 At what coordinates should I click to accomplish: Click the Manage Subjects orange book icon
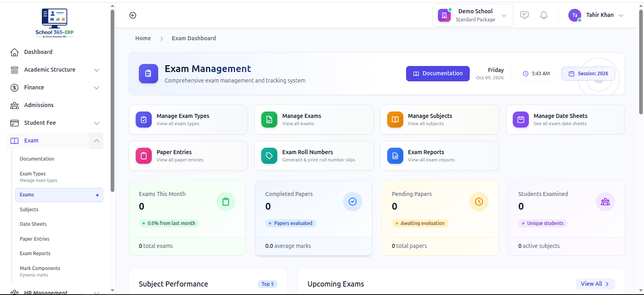[395, 120]
